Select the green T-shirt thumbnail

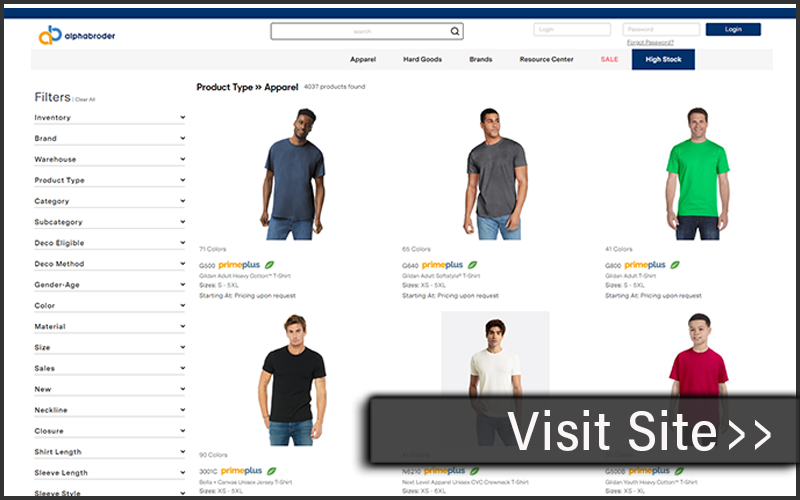pos(697,173)
